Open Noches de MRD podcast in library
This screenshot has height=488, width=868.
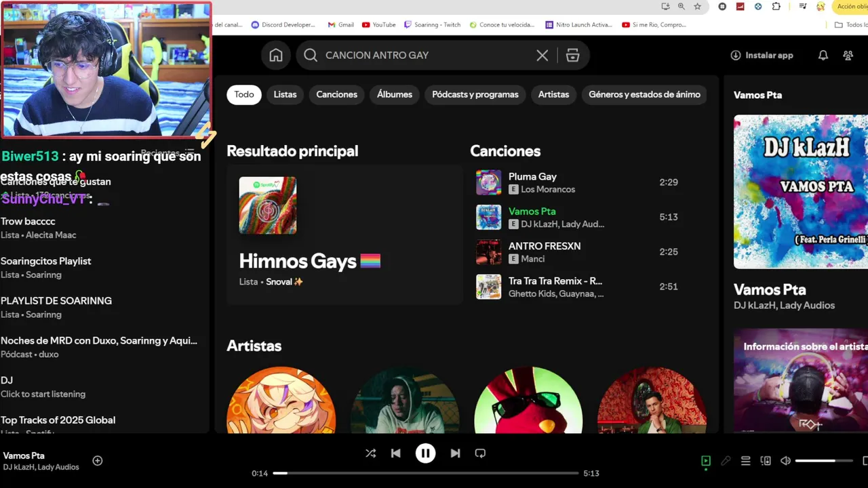point(102,347)
